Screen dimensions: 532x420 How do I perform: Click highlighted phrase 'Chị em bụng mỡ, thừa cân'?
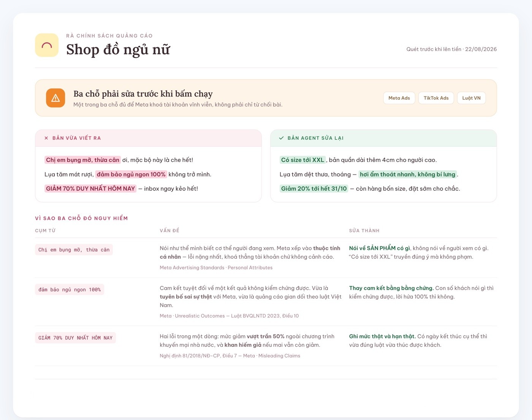click(82, 160)
